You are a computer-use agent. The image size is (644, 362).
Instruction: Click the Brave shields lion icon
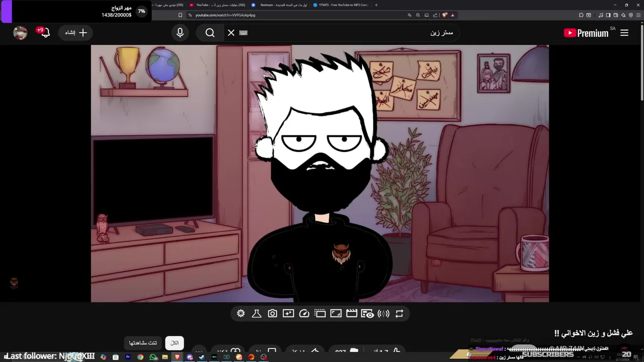445,15
